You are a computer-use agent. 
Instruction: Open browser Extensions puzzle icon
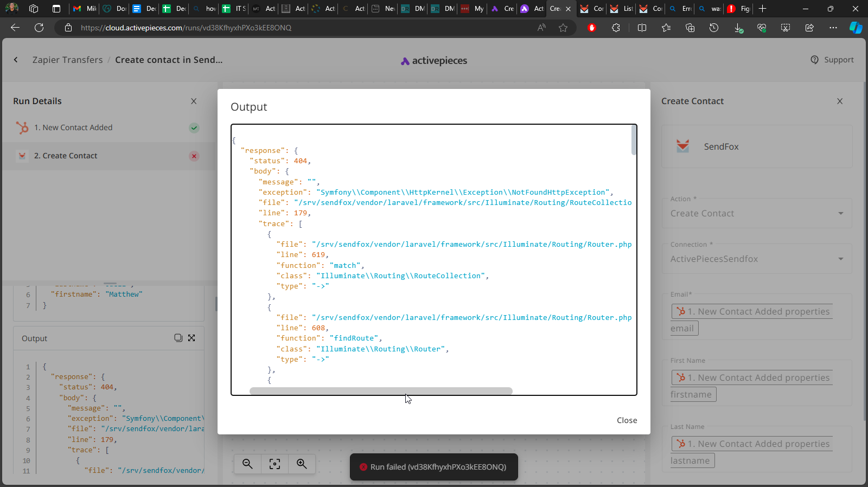[616, 28]
